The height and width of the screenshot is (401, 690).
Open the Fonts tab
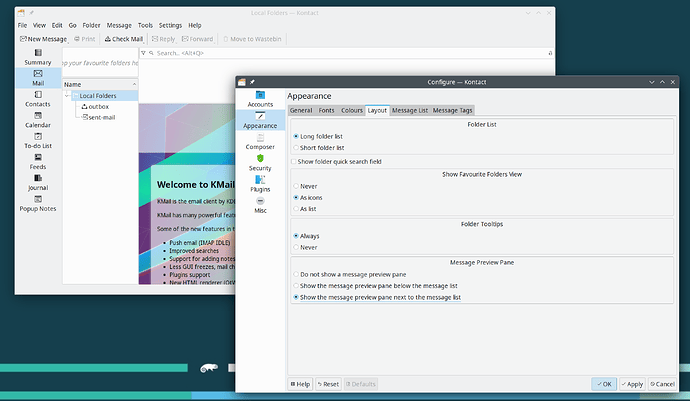point(327,110)
